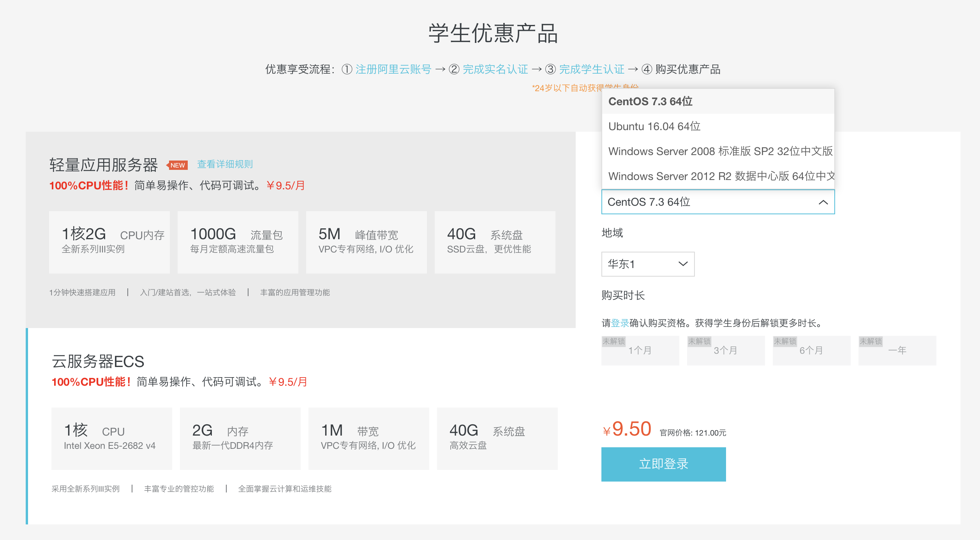Open the 注册阿里云账号 link

click(x=393, y=69)
